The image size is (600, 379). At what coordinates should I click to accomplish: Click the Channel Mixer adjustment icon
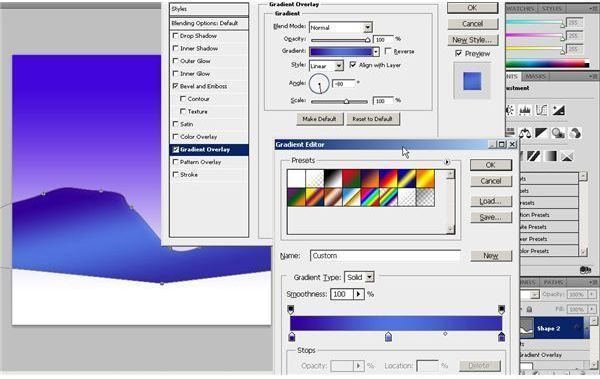575,133
